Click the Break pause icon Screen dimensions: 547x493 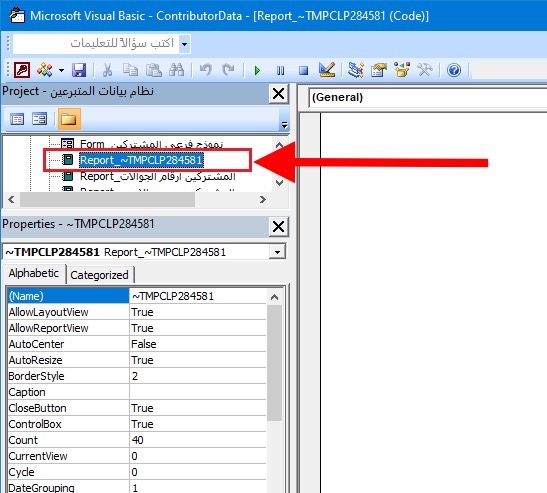click(x=280, y=70)
